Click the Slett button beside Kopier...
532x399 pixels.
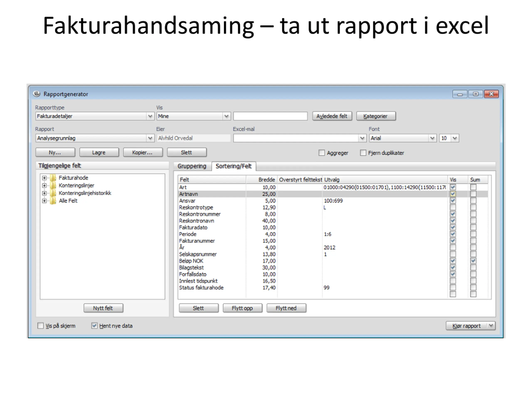click(x=187, y=153)
